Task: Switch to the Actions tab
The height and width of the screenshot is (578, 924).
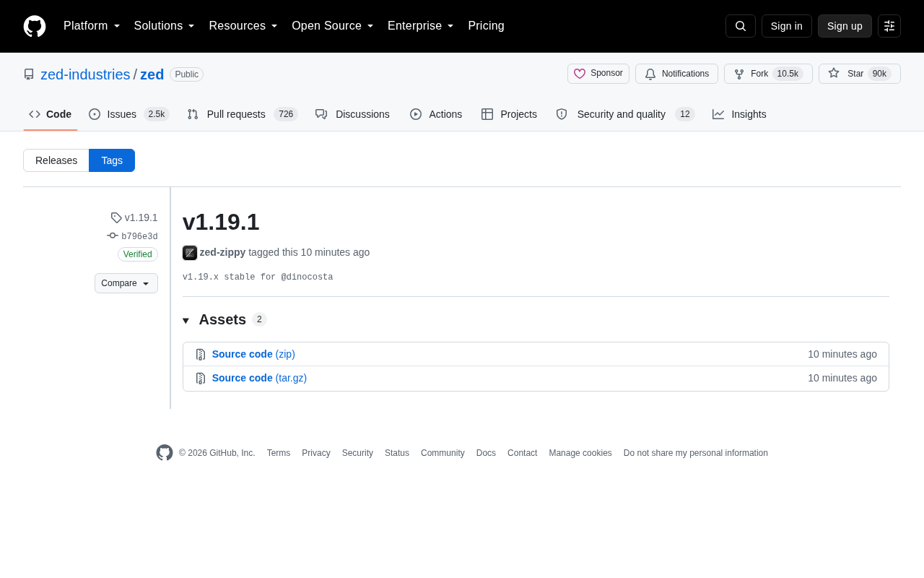Action: [x=436, y=114]
